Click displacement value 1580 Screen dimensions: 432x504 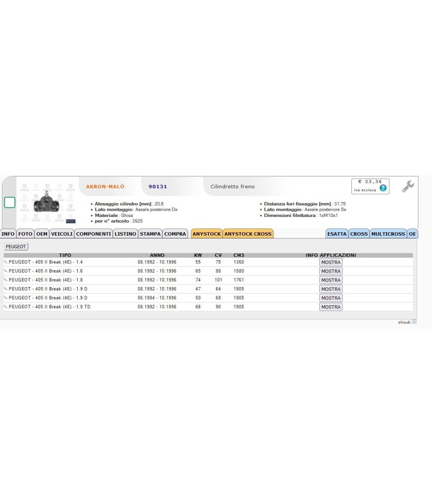tap(239, 271)
